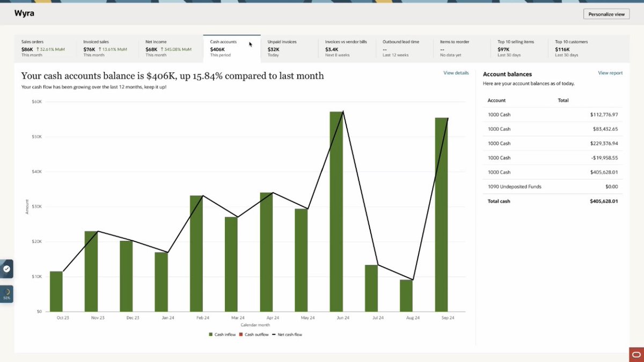Click the Calendar month axis label
This screenshot has height=362, width=644.
(x=255, y=325)
